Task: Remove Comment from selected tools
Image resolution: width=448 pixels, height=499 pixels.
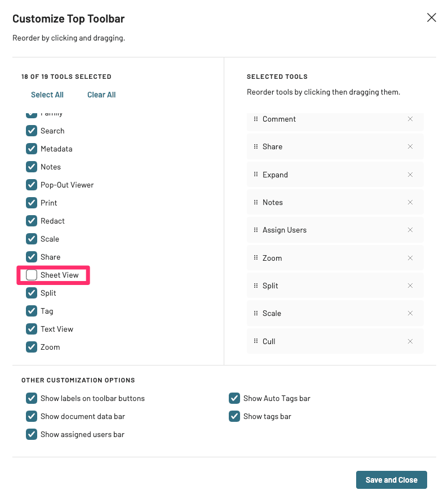Action: pos(410,119)
